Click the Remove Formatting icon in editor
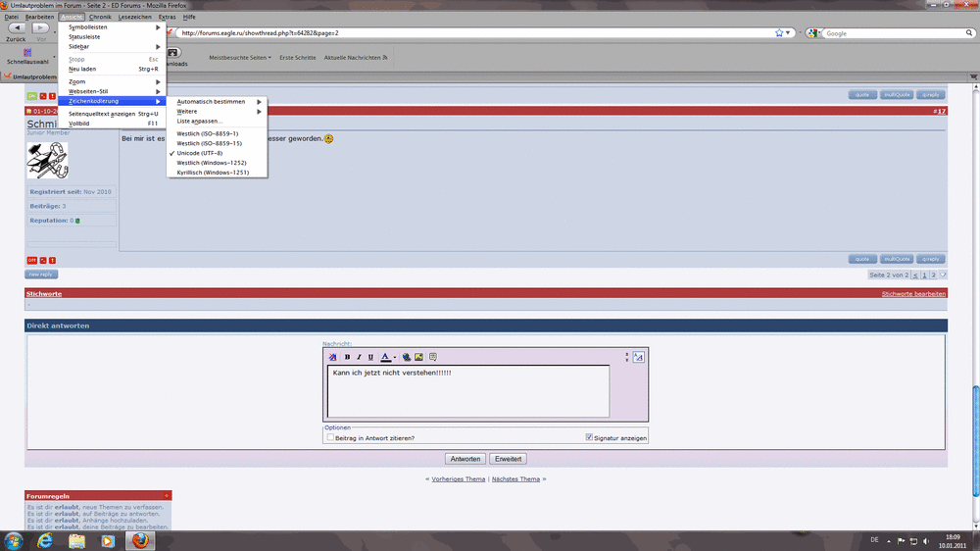Screen dimensions: 980x551 click(332, 357)
